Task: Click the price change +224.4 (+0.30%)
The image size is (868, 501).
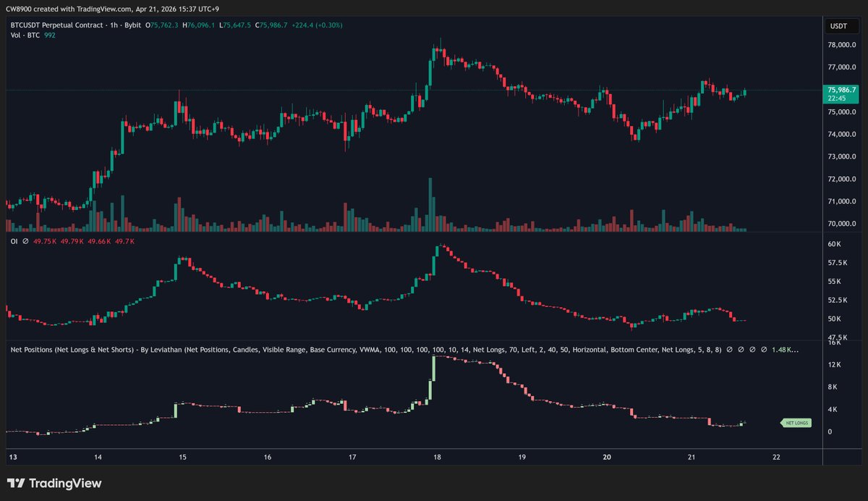Action: pos(317,25)
